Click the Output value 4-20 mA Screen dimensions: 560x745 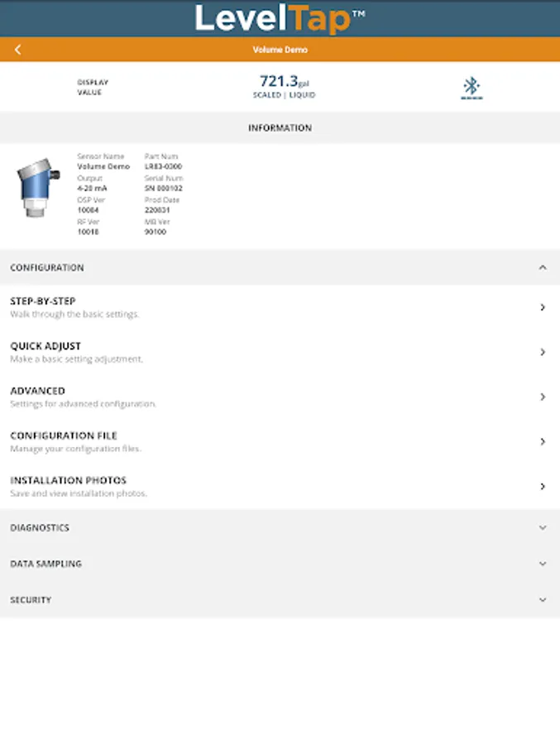click(x=92, y=188)
